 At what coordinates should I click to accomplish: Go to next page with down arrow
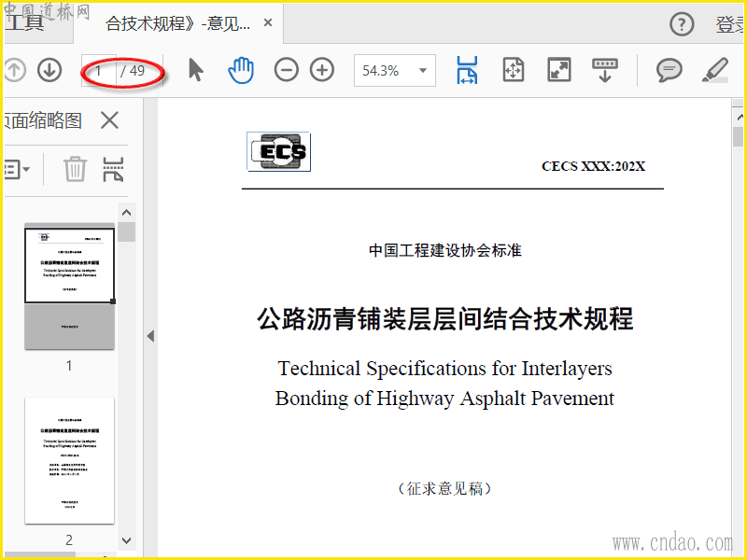49,71
